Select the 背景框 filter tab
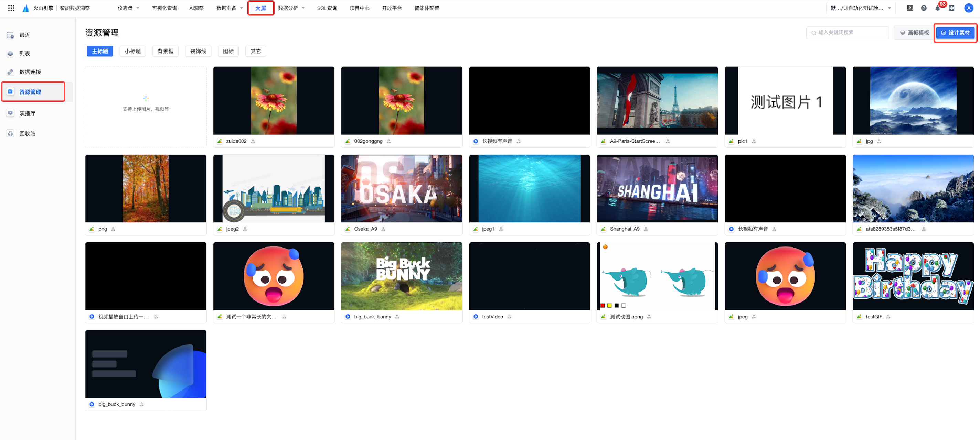 point(166,51)
